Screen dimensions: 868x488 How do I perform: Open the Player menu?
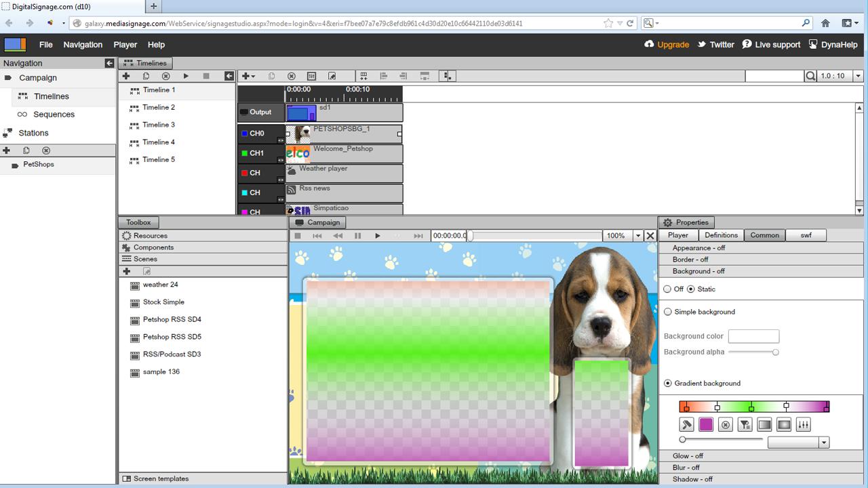point(125,45)
